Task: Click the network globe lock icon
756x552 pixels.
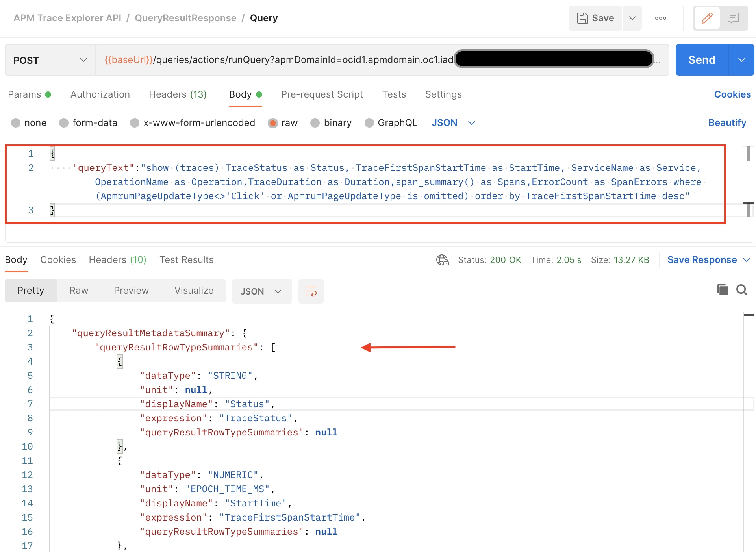Action: click(442, 260)
